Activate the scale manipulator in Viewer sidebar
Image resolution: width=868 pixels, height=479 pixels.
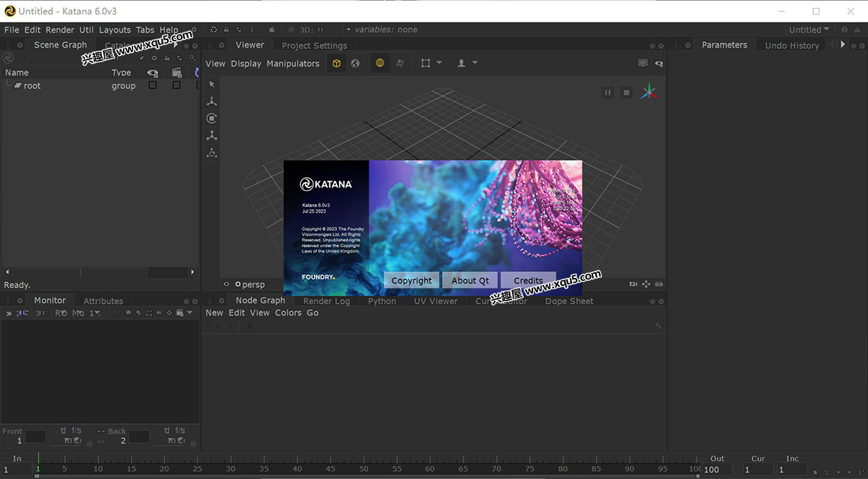pyautogui.click(x=212, y=136)
